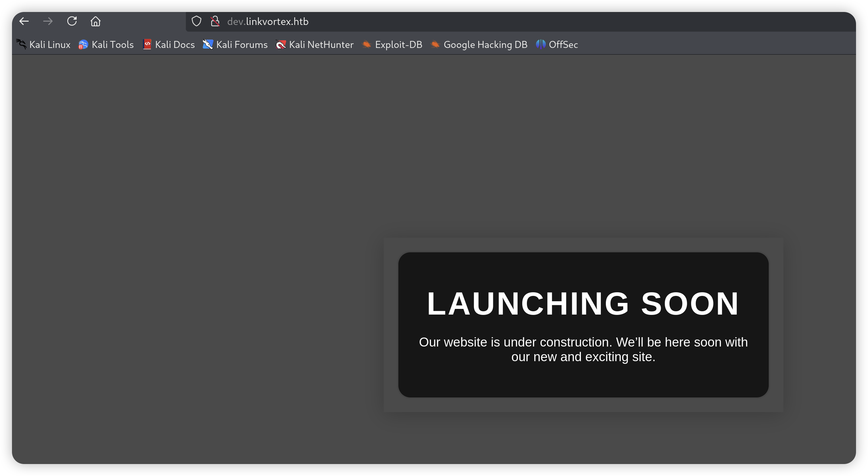
Task: Open the Kali Tools bookmark
Action: pos(106,44)
